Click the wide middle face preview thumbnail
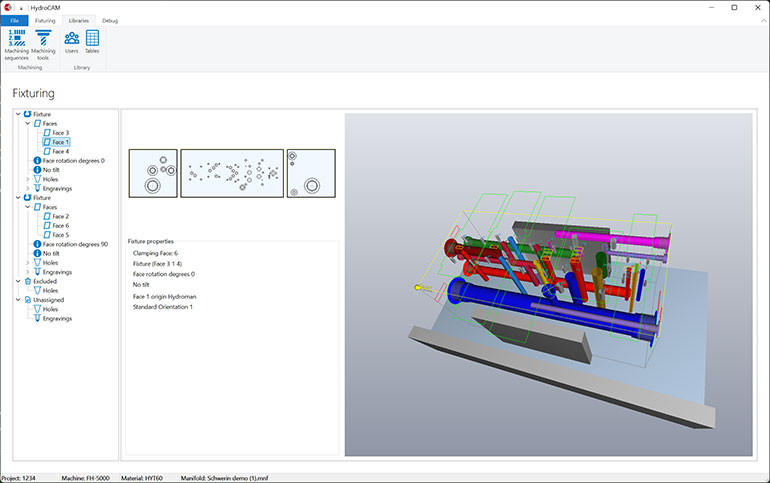This screenshot has height=483, width=770. coord(232,173)
